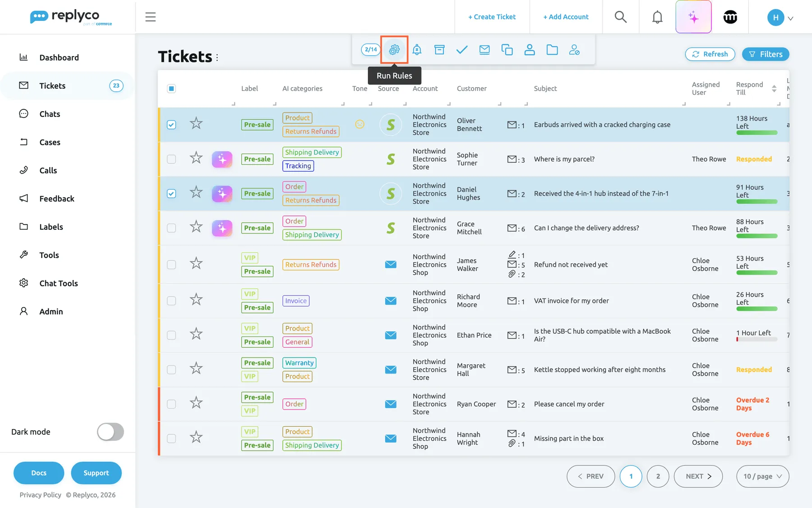Viewport: 812px width, 508px height.
Task: Click the snooze bell toolbar icon
Action: point(417,50)
